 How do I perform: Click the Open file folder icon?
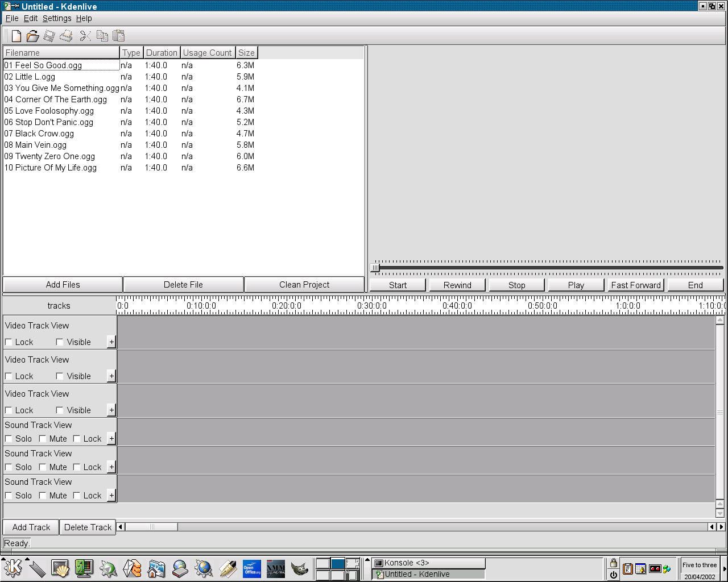[x=33, y=36]
